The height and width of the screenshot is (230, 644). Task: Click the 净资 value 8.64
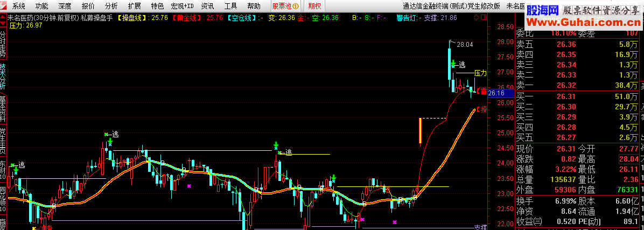[x=569, y=212]
